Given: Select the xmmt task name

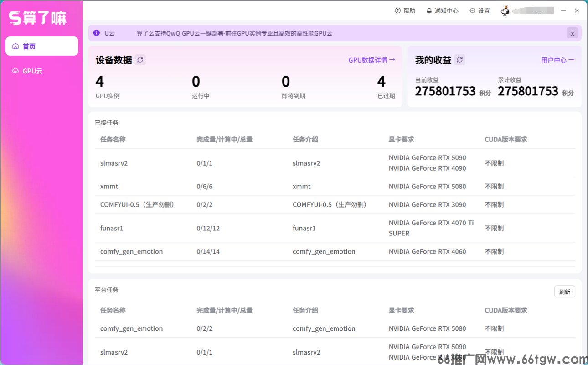Looking at the screenshot, I should coord(109,186).
